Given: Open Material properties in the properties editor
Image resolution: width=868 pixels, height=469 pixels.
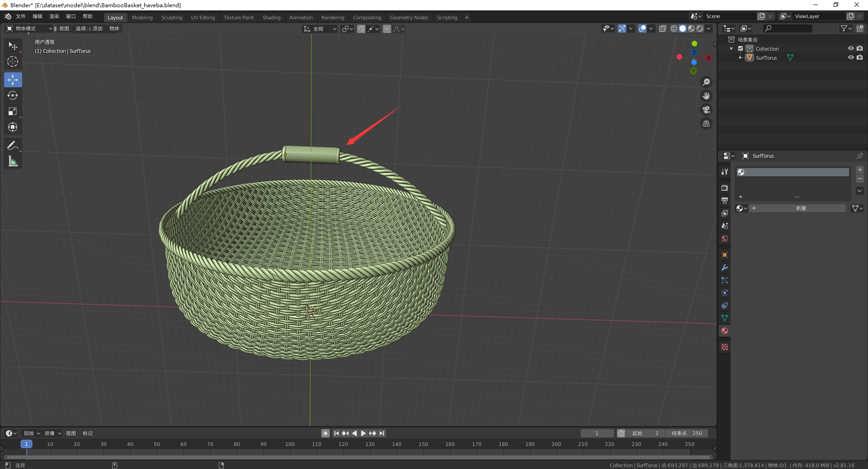Looking at the screenshot, I should tap(724, 331).
